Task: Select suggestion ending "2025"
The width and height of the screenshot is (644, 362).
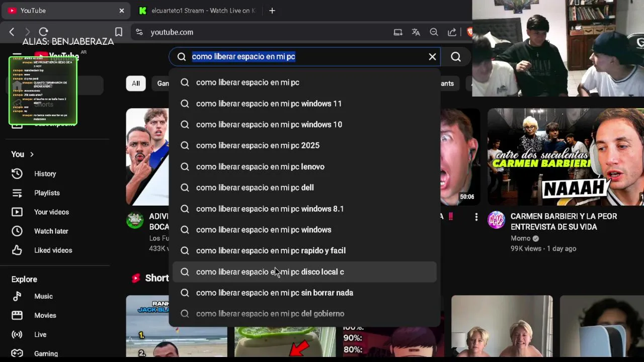Action: [x=304, y=145]
